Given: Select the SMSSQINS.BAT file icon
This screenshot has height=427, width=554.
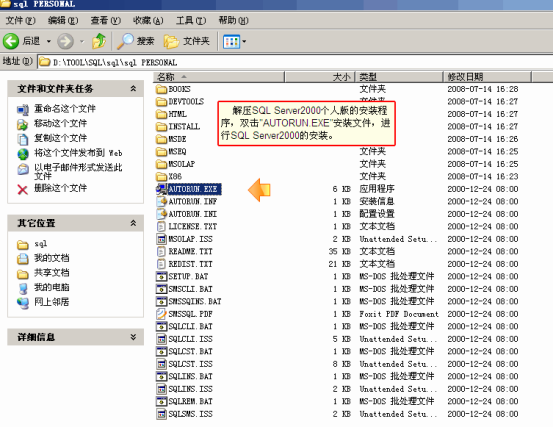Looking at the screenshot, I should click(161, 302).
